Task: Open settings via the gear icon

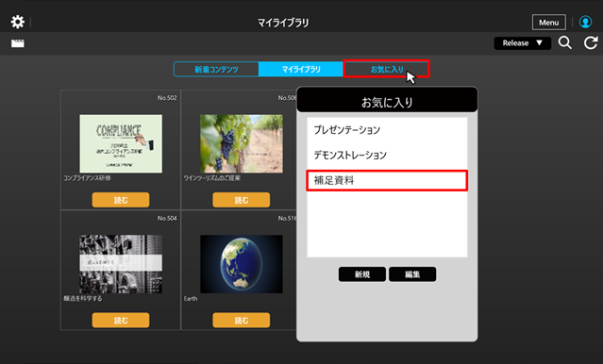Action: click(18, 22)
